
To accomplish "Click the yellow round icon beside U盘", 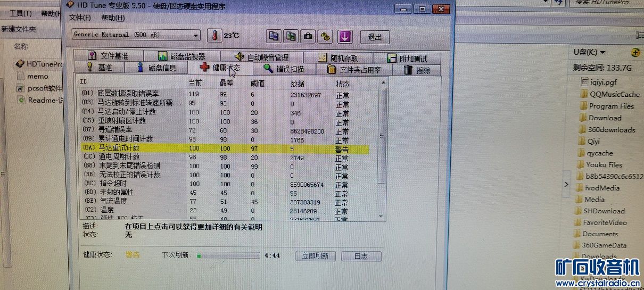I will (635, 52).
